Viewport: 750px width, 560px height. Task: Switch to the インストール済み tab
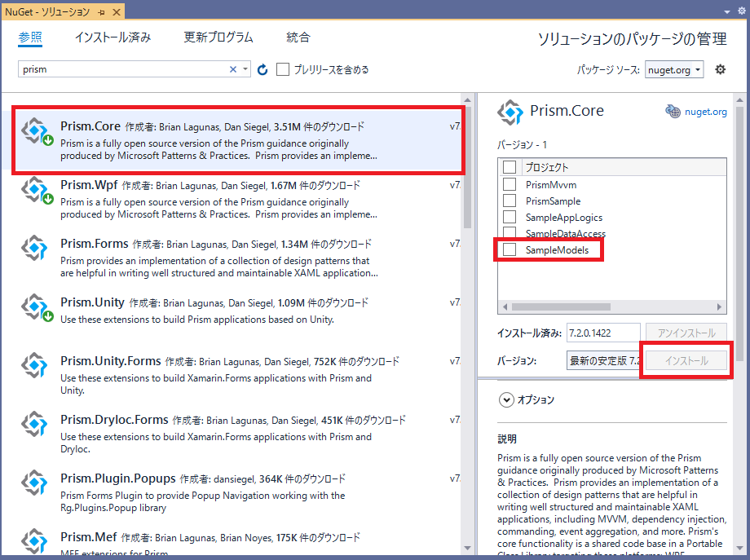[x=112, y=37]
